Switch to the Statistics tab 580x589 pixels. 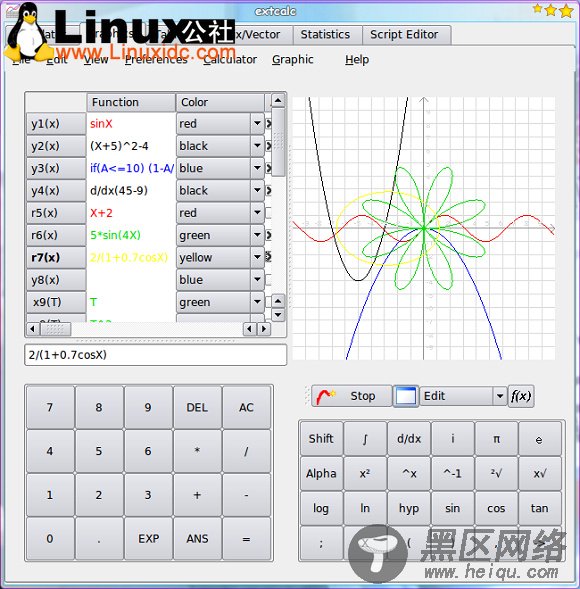[x=327, y=35]
